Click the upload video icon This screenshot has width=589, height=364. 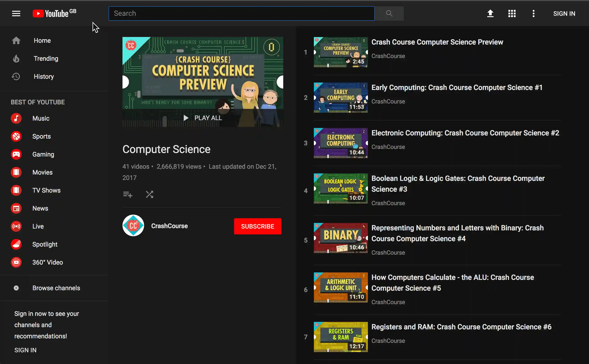pyautogui.click(x=490, y=13)
